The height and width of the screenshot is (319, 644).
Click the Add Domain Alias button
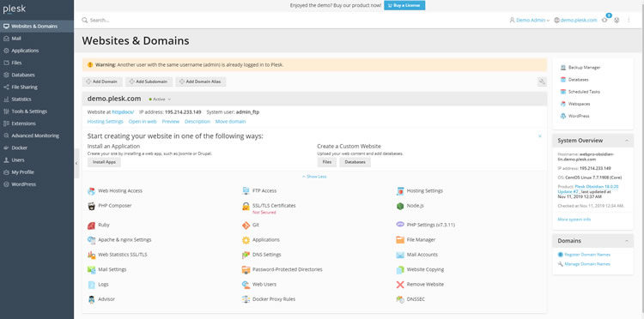tap(201, 81)
